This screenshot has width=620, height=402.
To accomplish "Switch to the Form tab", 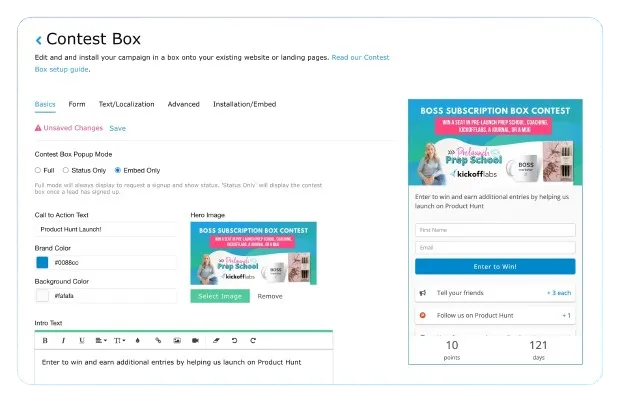I will coord(77,104).
